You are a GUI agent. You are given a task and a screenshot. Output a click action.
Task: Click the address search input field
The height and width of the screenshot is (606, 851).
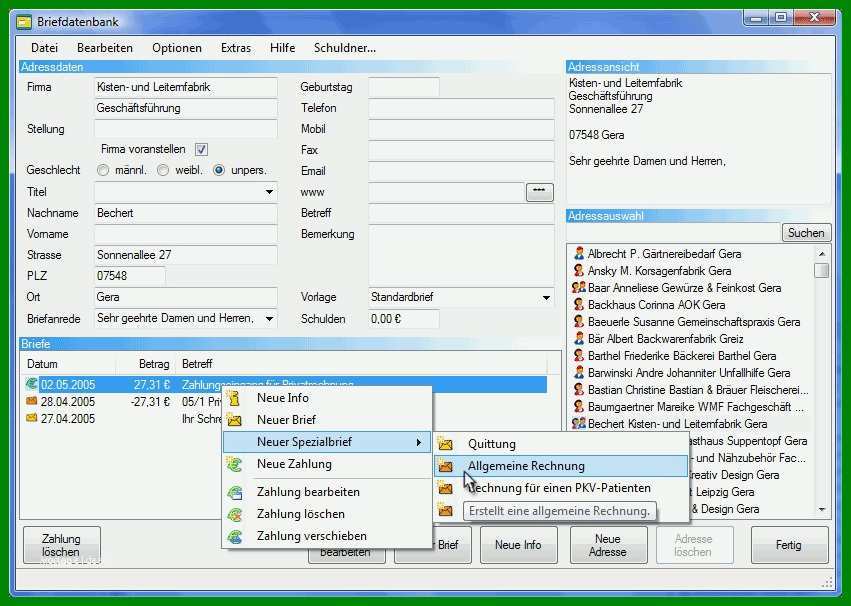tap(673, 233)
